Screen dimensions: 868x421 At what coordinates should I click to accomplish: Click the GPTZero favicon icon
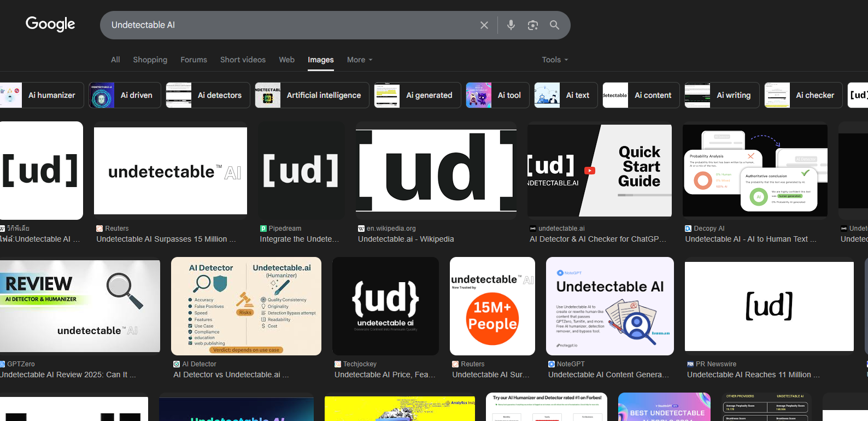pos(2,364)
